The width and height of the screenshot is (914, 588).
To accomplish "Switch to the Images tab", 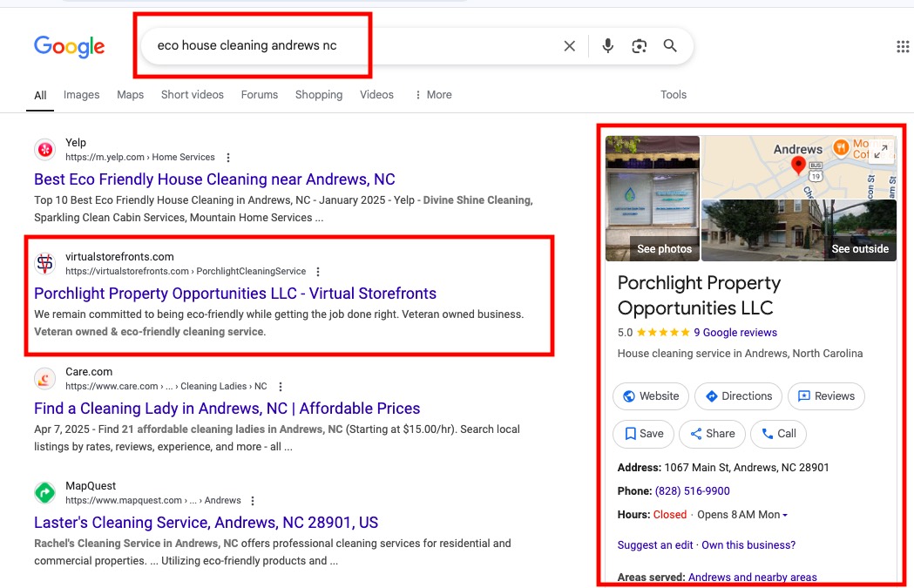I will 82,95.
